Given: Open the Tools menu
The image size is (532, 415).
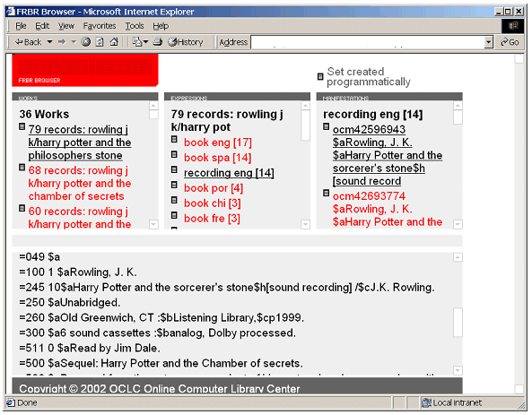Looking at the screenshot, I should click(135, 26).
